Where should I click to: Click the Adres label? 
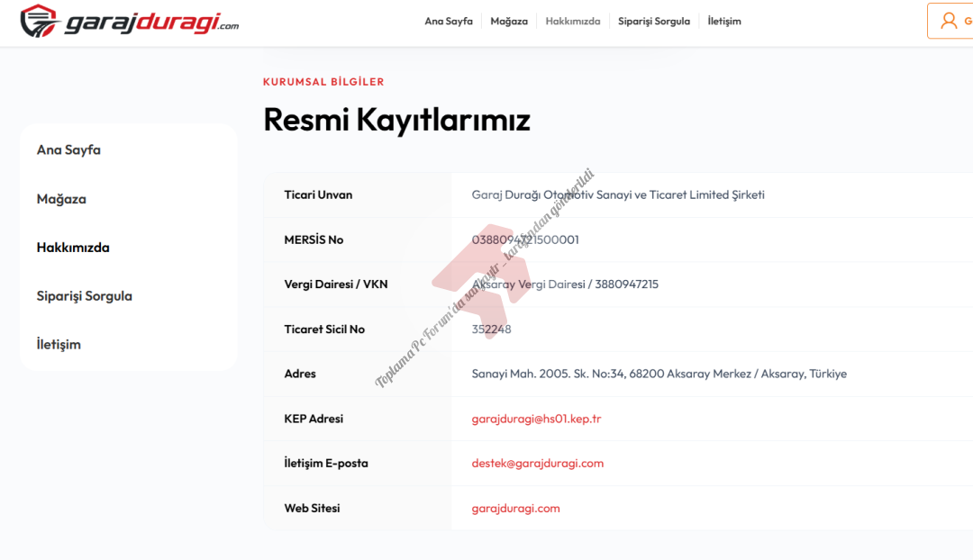pos(300,374)
